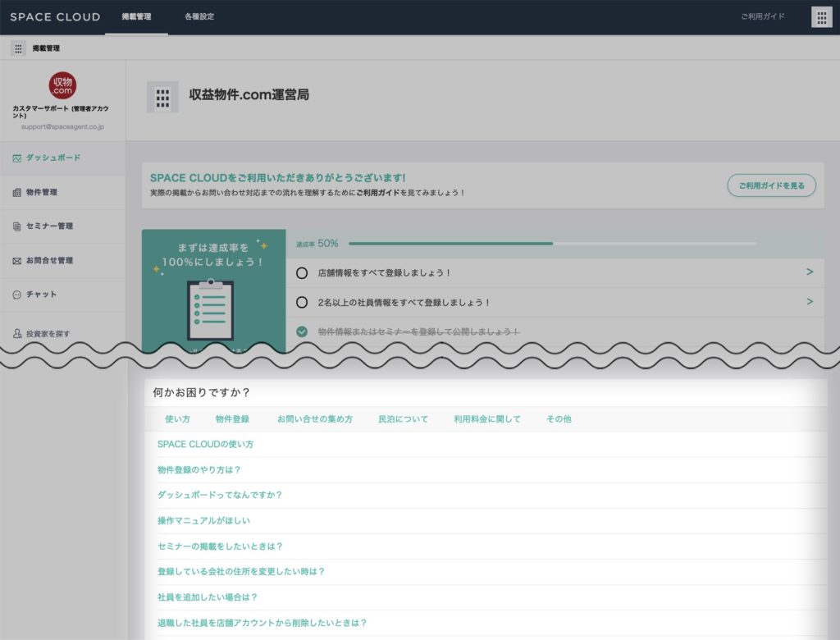The image size is (840, 640).
Task: Select the 利用料金に関して help tab
Action: [487, 419]
